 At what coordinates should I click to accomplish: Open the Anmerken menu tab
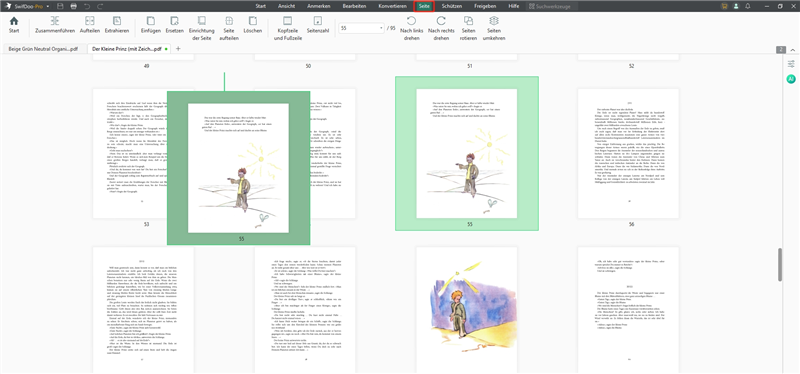[319, 6]
